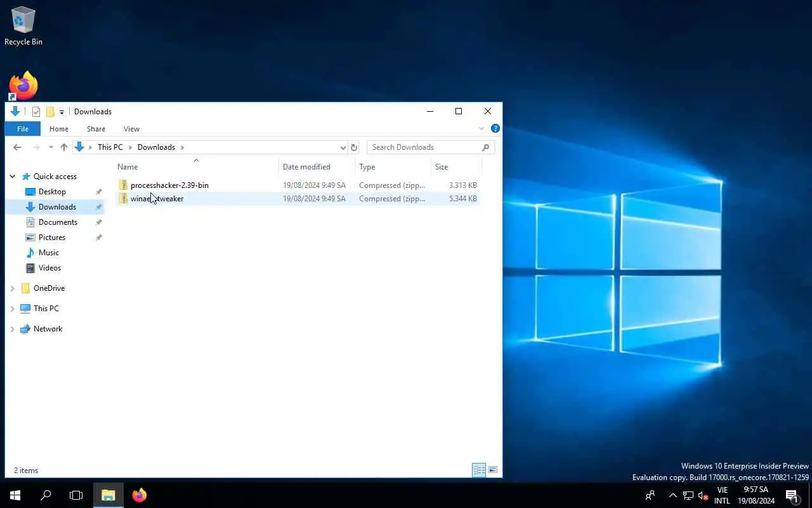Viewport: 812px width, 508px height.
Task: Open the Windows Start menu
Action: pos(15,495)
